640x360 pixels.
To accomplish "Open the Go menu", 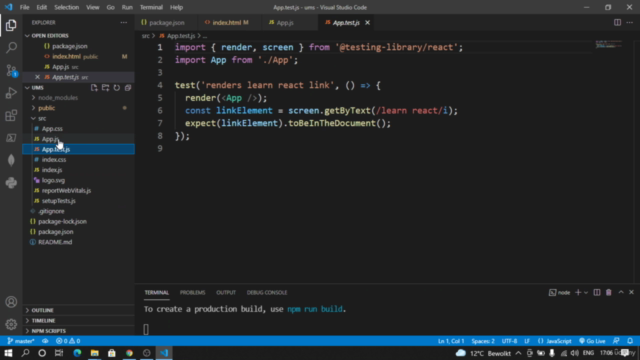I will click(110, 7).
